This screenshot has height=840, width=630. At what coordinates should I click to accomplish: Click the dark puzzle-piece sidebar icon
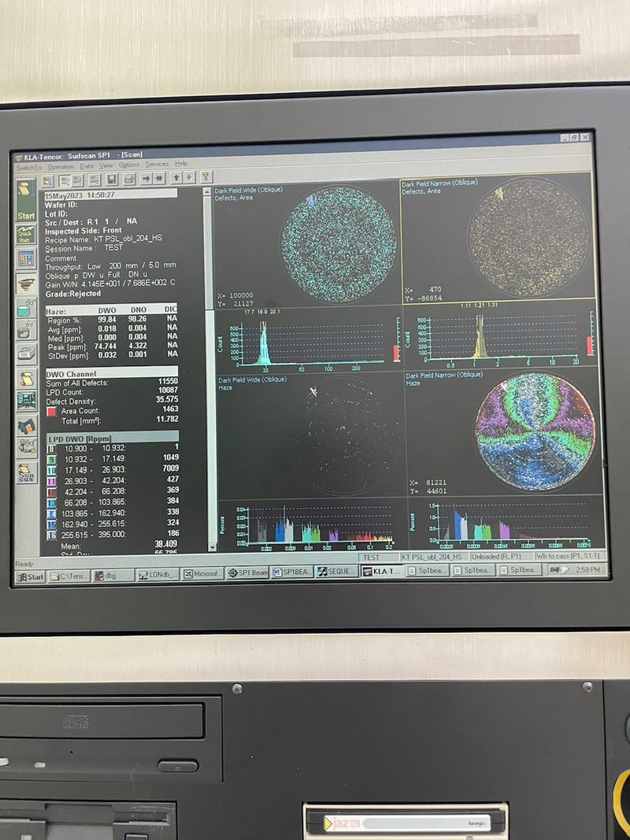point(26,425)
